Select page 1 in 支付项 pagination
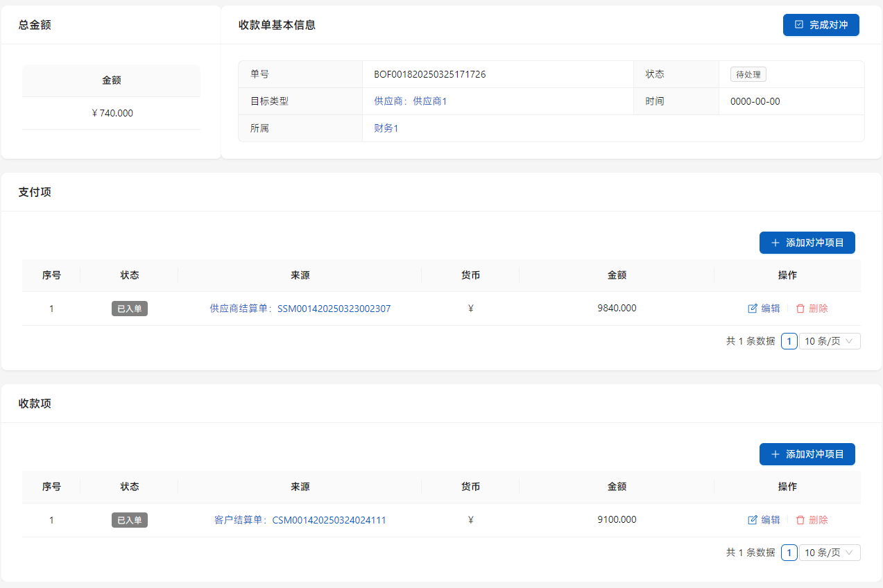This screenshot has height=588, width=883. click(x=789, y=341)
